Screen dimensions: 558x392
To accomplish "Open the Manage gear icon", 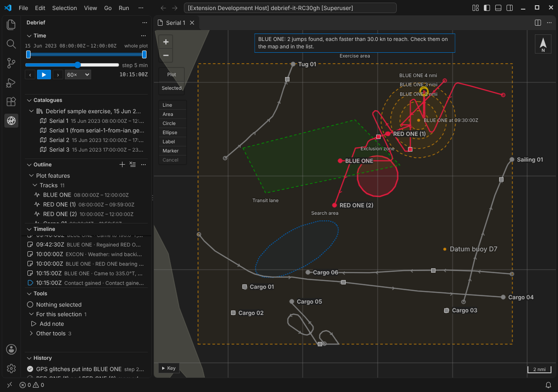I will point(11,368).
